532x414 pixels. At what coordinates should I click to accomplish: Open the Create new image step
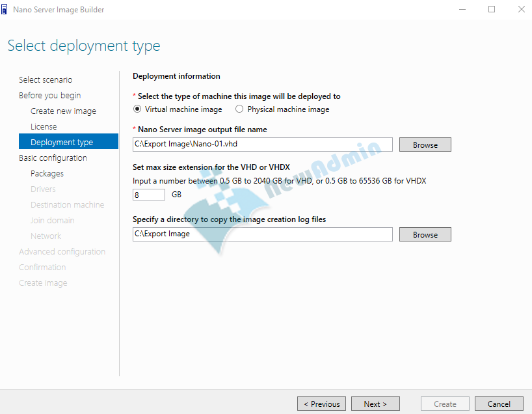pos(63,111)
